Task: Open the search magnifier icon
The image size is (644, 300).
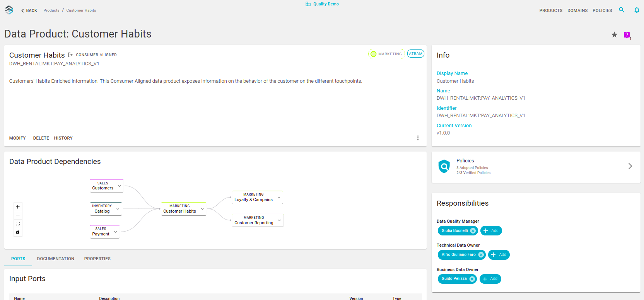Action: click(622, 10)
